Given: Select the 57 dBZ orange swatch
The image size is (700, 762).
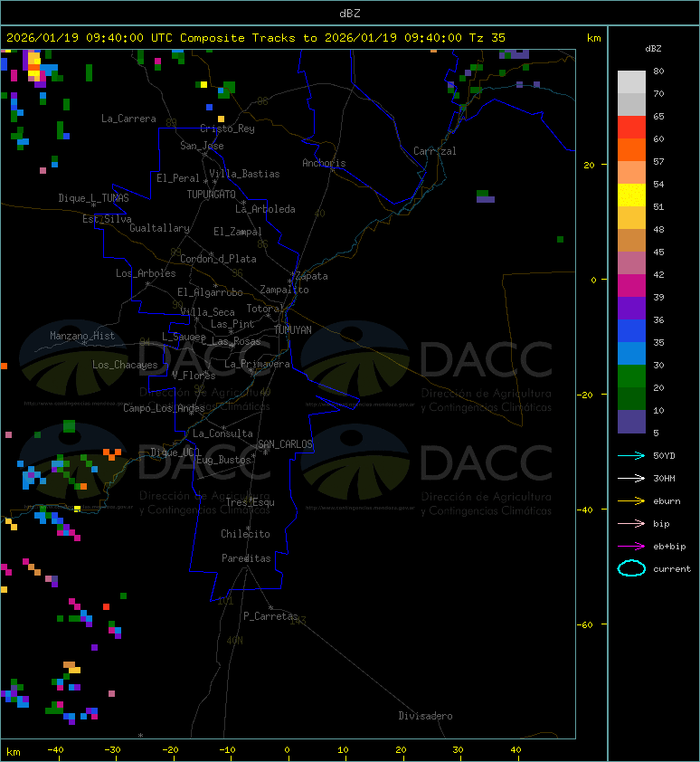Looking at the screenshot, I should [631, 149].
